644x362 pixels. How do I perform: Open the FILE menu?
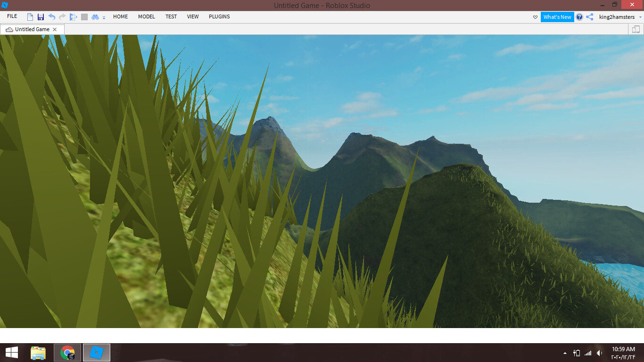pyautogui.click(x=12, y=16)
